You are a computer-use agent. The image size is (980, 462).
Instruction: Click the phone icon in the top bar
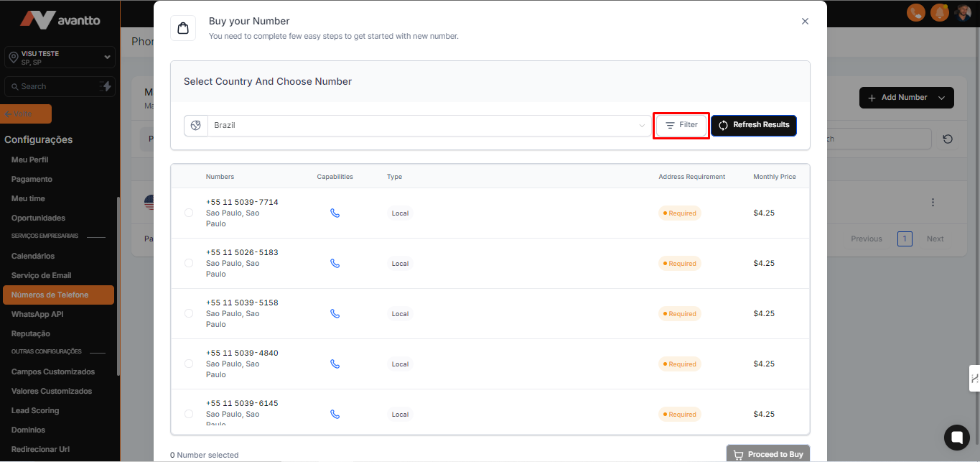[915, 12]
